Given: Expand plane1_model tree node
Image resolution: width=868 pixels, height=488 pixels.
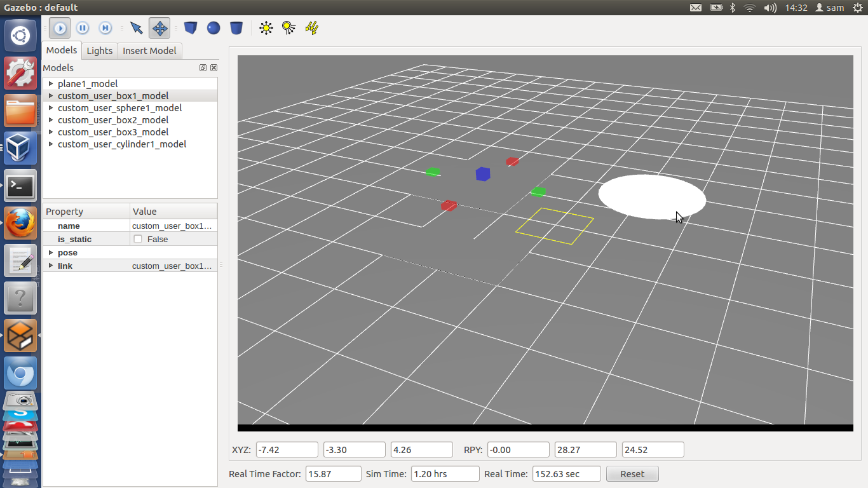Looking at the screenshot, I should (x=51, y=83).
